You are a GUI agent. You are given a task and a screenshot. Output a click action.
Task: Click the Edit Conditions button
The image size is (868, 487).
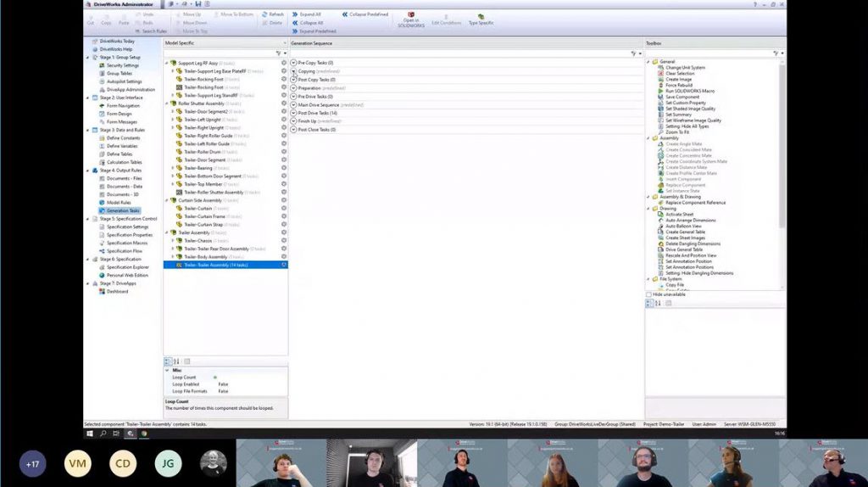446,19
